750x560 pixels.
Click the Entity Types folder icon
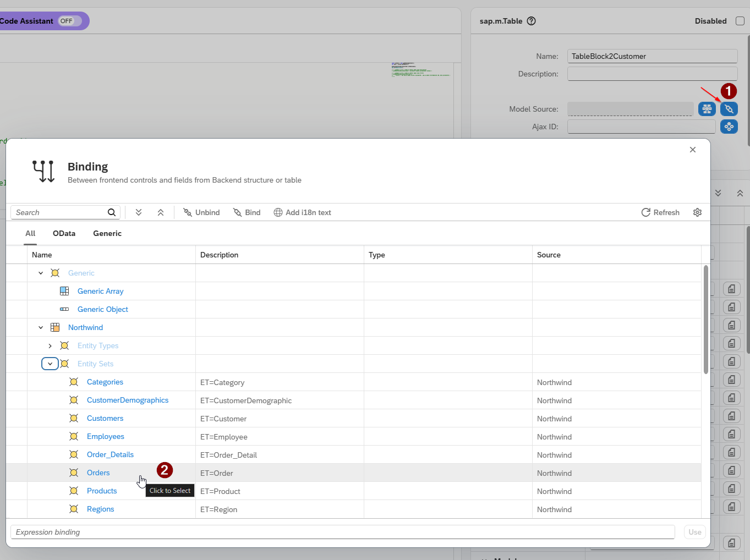[x=64, y=345]
